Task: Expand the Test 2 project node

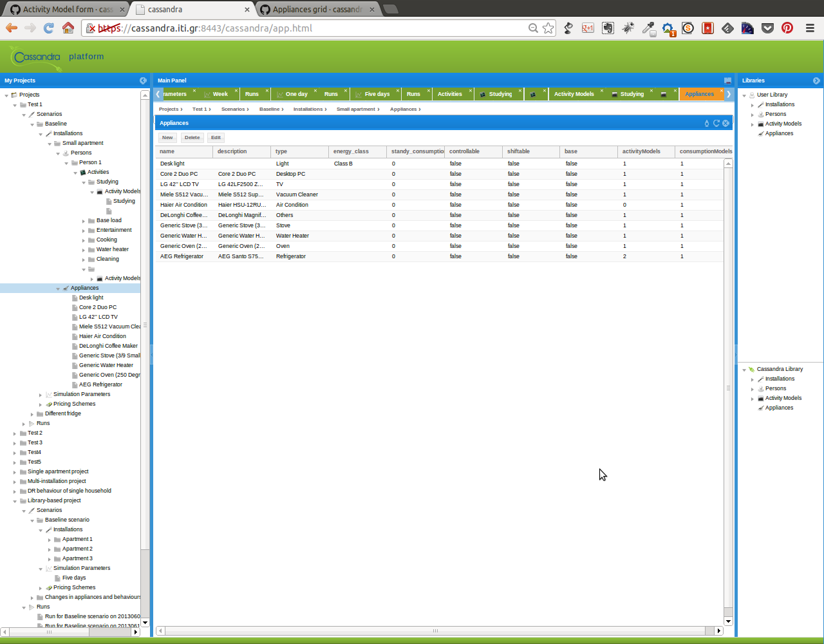Action: [15, 433]
